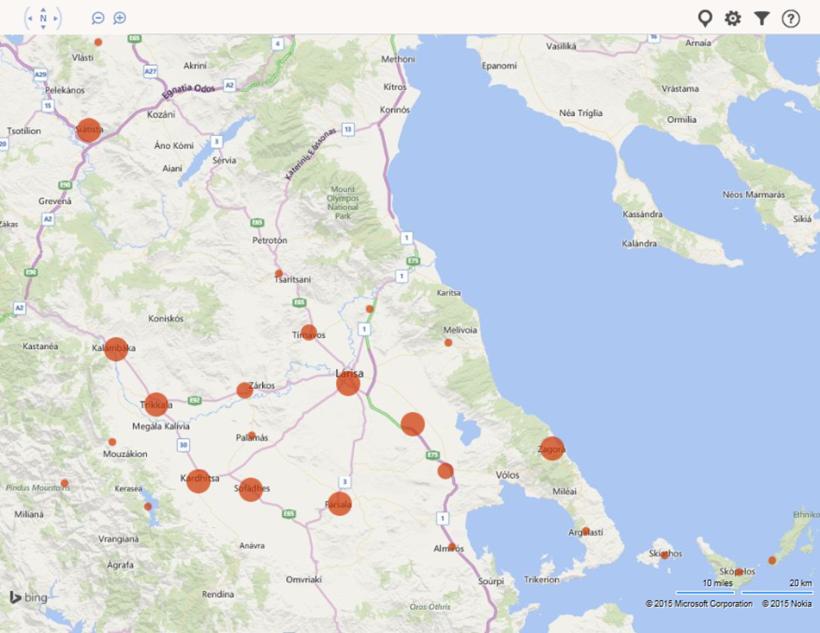Open the help question mark icon
This screenshot has width=820, height=633.
click(791, 19)
